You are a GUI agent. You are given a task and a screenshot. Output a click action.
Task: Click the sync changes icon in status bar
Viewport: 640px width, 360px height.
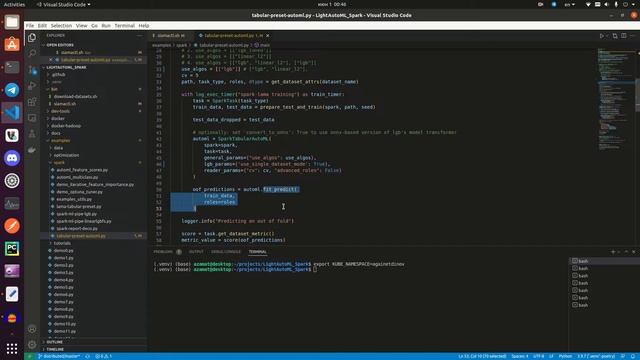click(x=87, y=356)
